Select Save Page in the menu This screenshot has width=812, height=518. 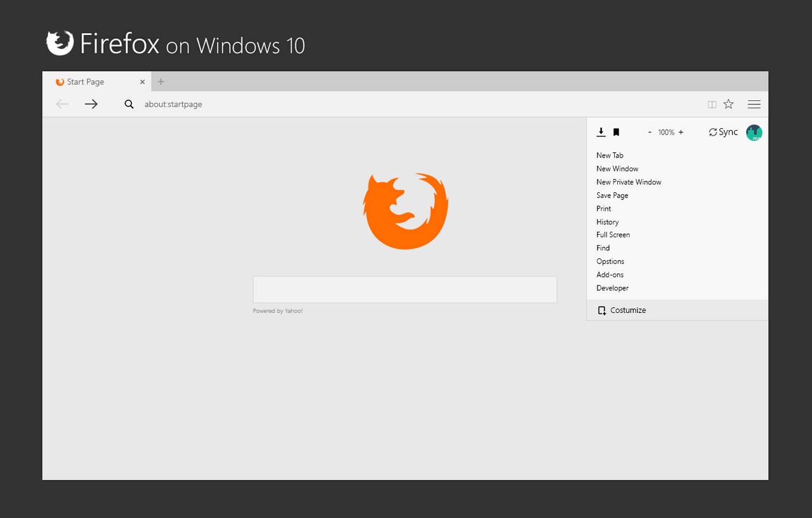[x=612, y=196]
